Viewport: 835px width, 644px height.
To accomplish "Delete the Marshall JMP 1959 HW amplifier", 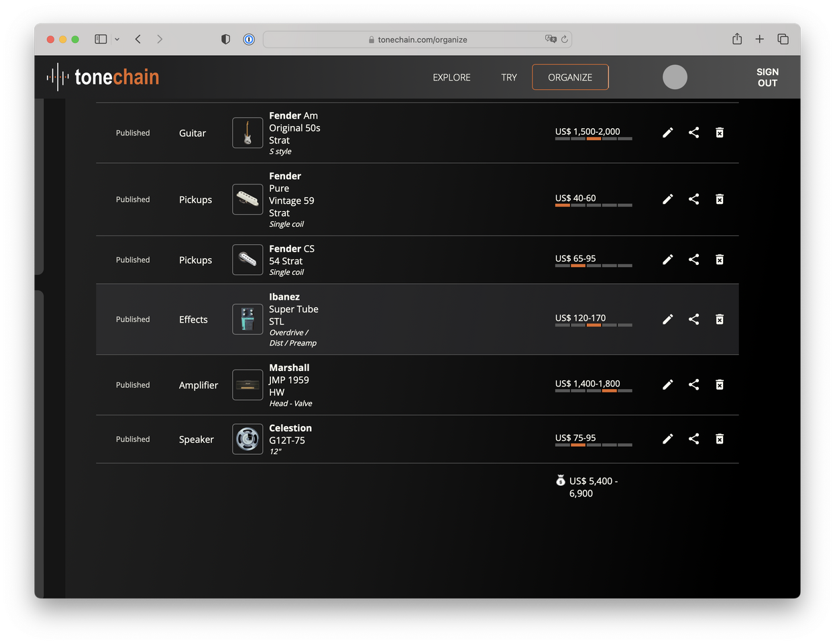I will [720, 384].
